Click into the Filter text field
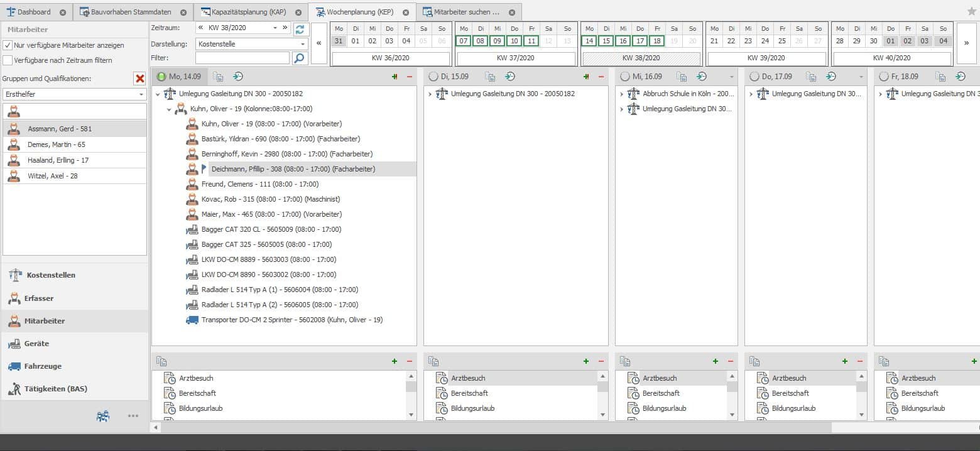 [x=242, y=58]
